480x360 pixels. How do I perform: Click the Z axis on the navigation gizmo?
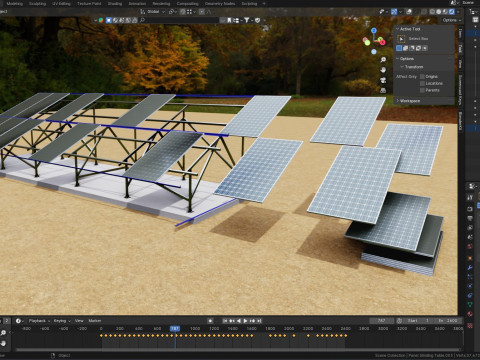point(374,30)
